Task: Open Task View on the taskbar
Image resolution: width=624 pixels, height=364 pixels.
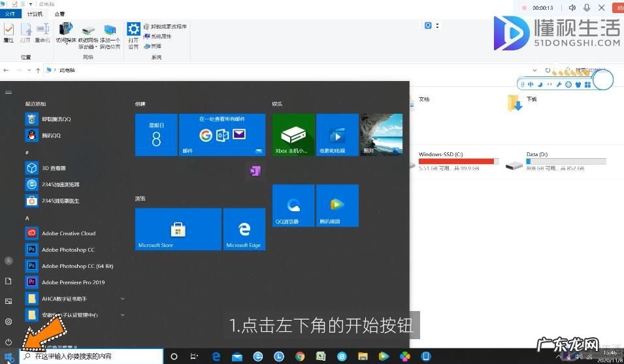Action: 194,356
